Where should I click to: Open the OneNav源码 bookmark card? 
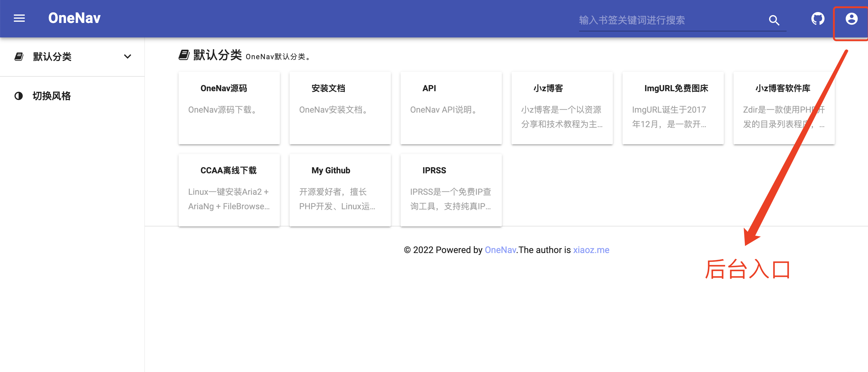click(229, 108)
